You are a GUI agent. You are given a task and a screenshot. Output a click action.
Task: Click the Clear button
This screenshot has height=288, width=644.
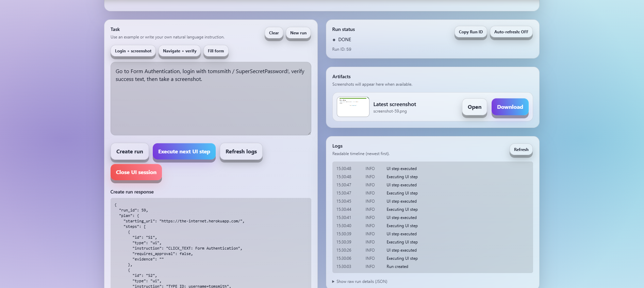[274, 33]
